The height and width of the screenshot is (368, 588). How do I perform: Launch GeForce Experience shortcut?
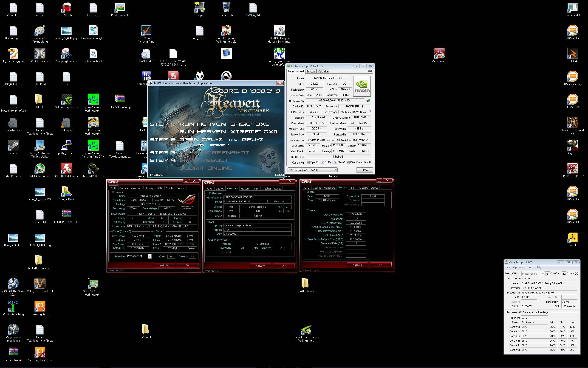(x=66, y=101)
